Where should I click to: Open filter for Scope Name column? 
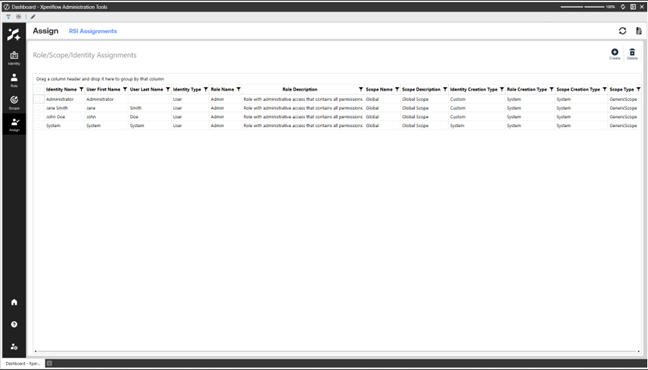coord(397,89)
